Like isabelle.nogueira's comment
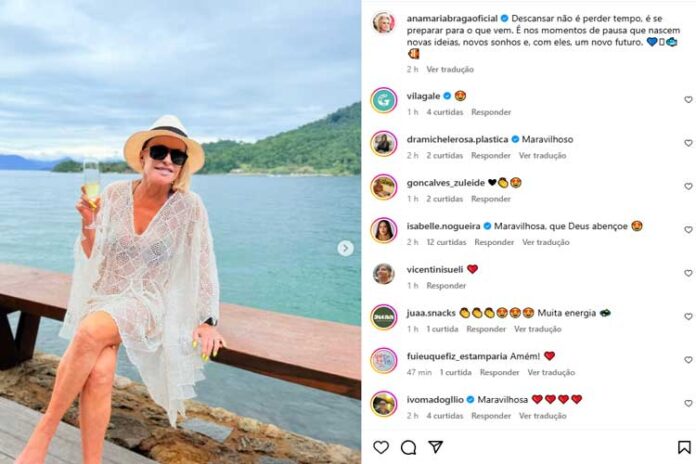This screenshot has height=464, width=696. 688,230
